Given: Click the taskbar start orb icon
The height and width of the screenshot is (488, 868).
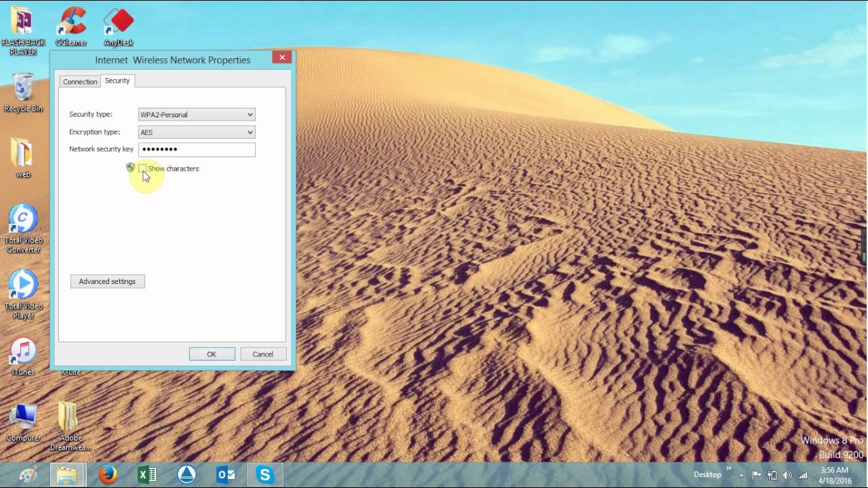Looking at the screenshot, I should tap(28, 475).
